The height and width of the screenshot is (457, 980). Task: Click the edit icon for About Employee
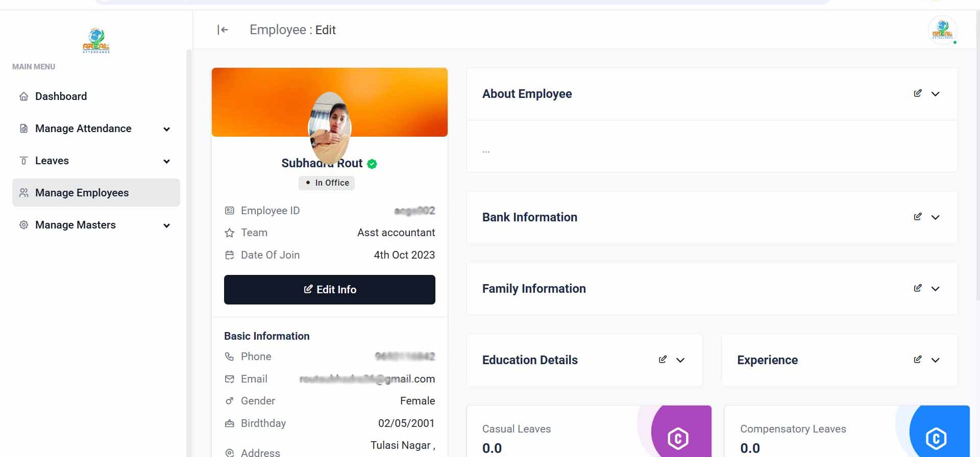click(917, 93)
